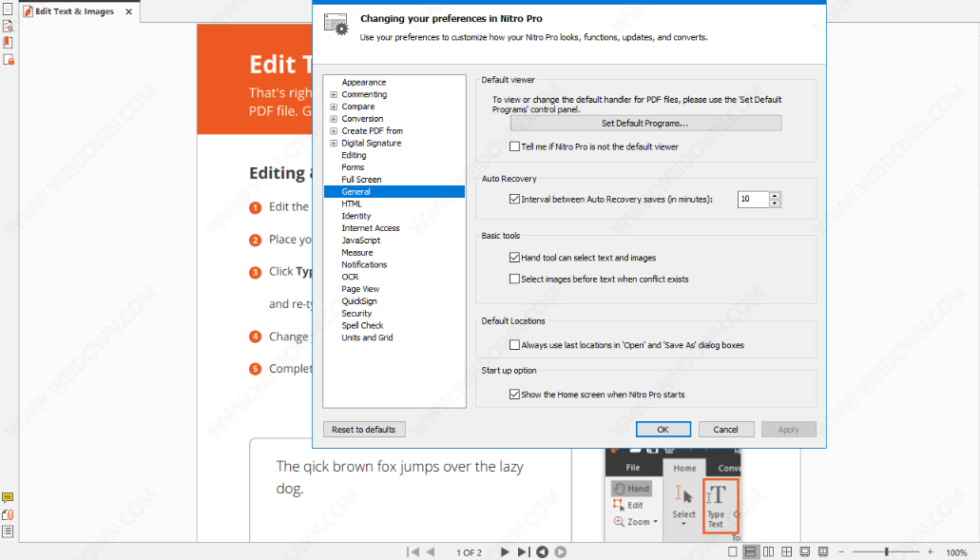Open the Pages panel in the left sidebar
The height and width of the screenshot is (560, 980).
pyautogui.click(x=8, y=10)
